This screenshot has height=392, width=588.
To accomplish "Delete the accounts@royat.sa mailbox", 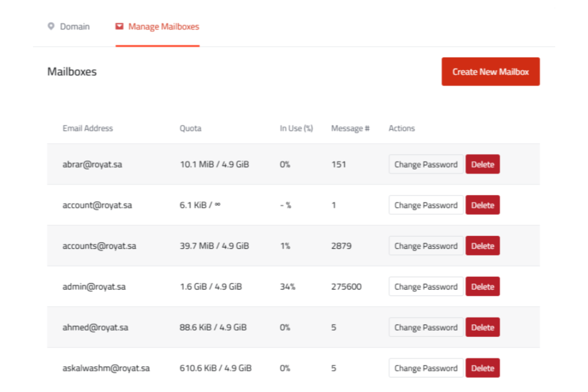I will click(x=482, y=246).
